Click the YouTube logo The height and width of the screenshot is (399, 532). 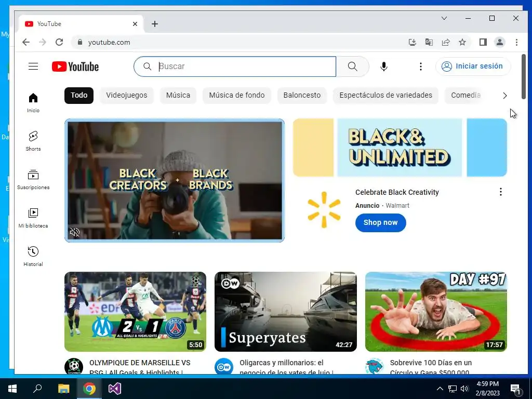coord(75,66)
